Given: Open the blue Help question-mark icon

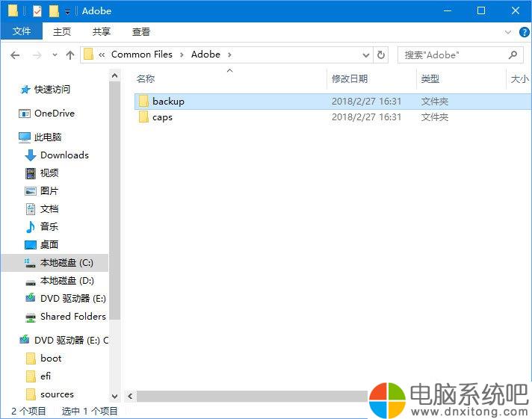Looking at the screenshot, I should pyautogui.click(x=525, y=32).
